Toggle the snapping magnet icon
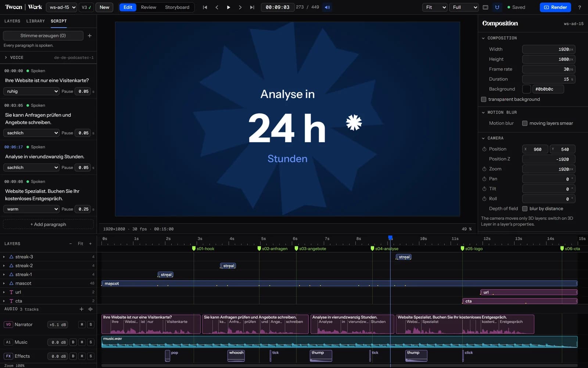The height and width of the screenshot is (368, 588). click(x=497, y=7)
